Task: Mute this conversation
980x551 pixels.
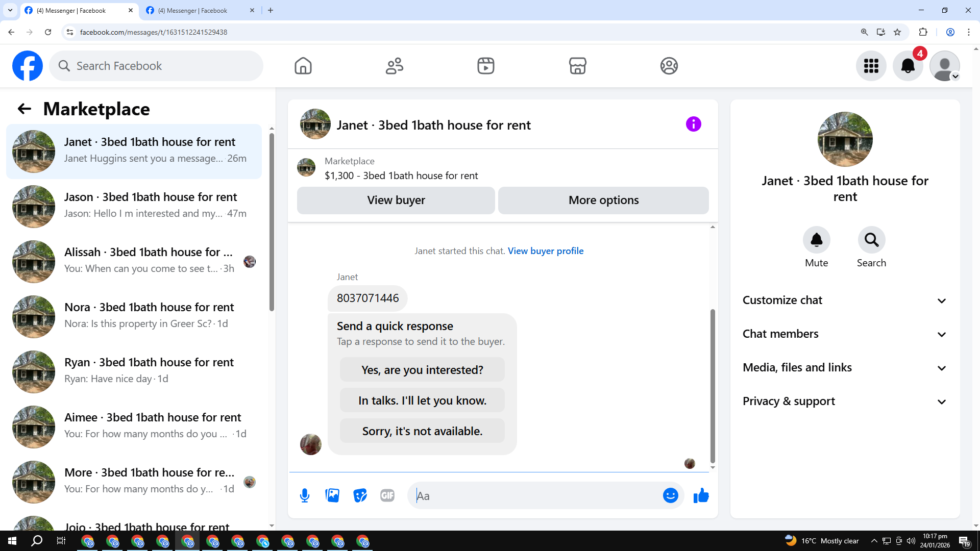Action: click(816, 240)
